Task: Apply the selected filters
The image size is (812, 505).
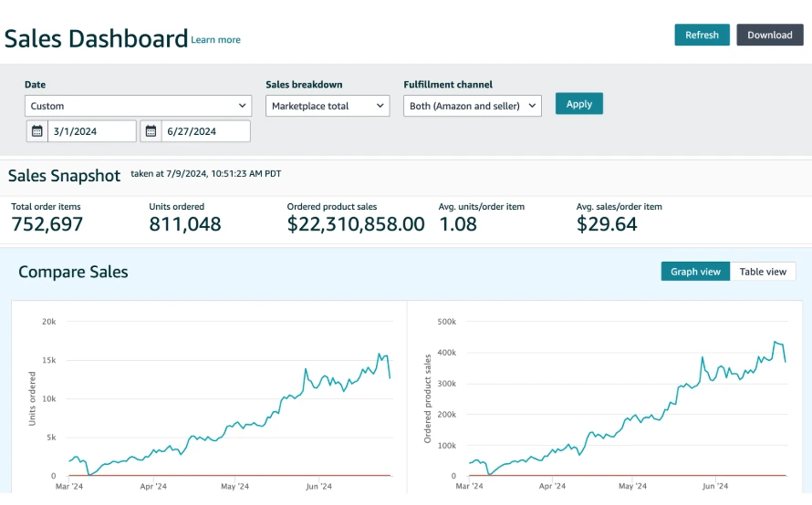Action: point(578,104)
